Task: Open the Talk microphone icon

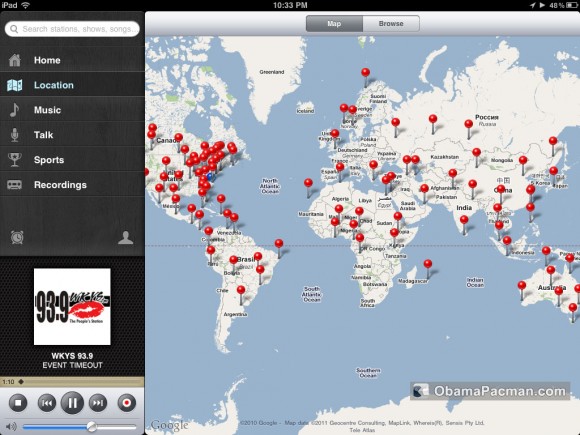Action: tap(14, 135)
